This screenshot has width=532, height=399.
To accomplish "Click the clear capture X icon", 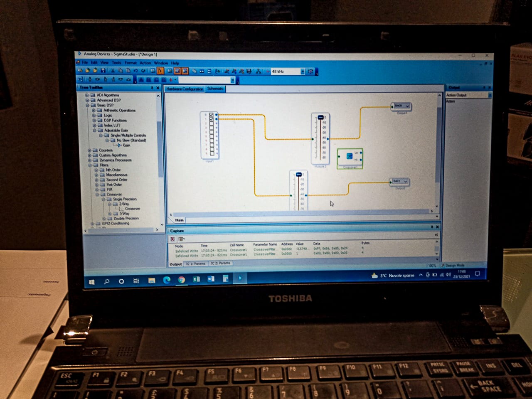I will pos(172,239).
